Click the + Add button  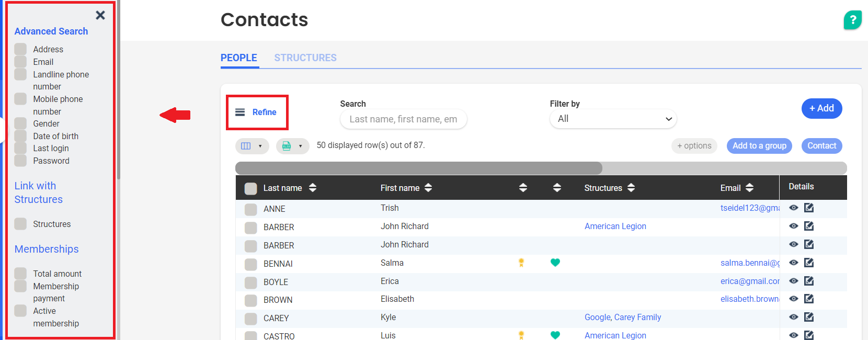tap(821, 108)
